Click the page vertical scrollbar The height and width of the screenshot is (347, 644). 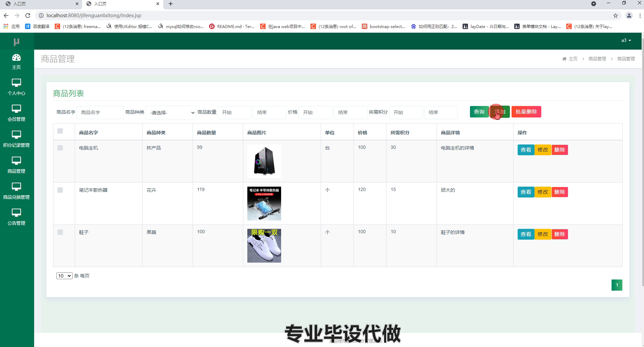643,162
